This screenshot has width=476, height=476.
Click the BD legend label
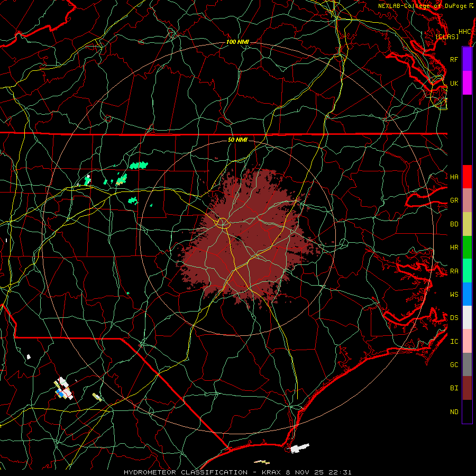pyautogui.click(x=454, y=224)
